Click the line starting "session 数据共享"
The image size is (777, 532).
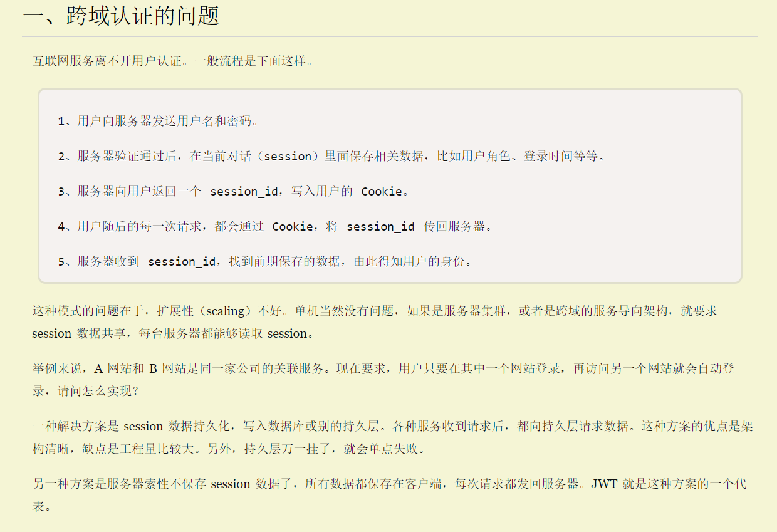[173, 333]
